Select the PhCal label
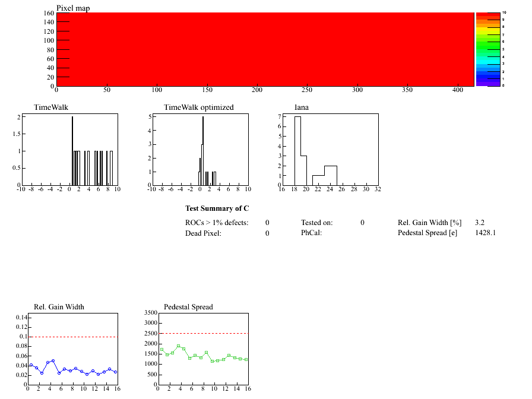 tap(311, 233)
